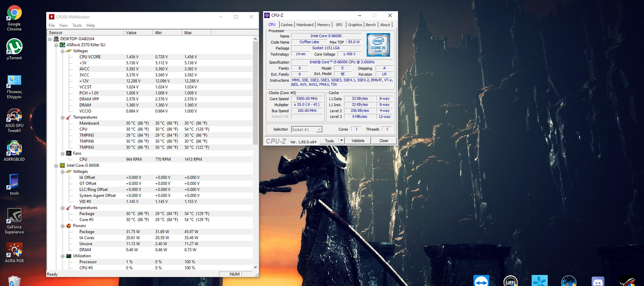Screen dimensions: 644x286
Task: Click the Core Voltage 1.456 V field
Action: [x=350, y=54]
